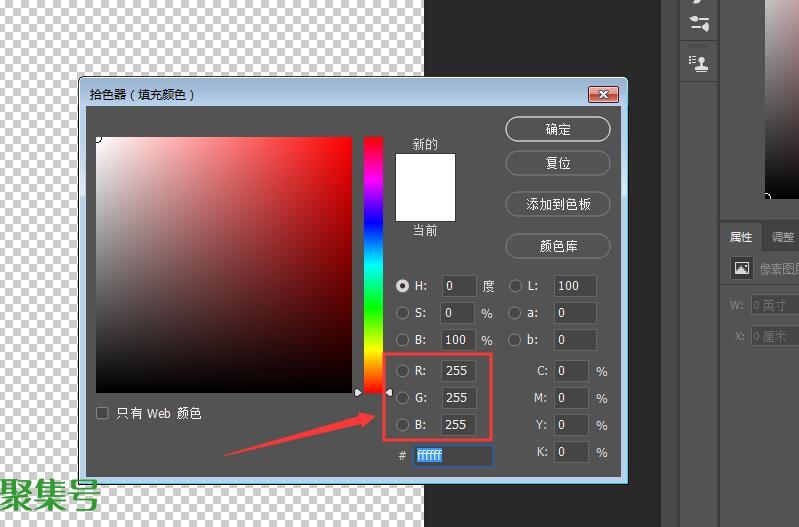Click the hex color code field
Image resolution: width=799 pixels, height=527 pixels.
tap(452, 455)
